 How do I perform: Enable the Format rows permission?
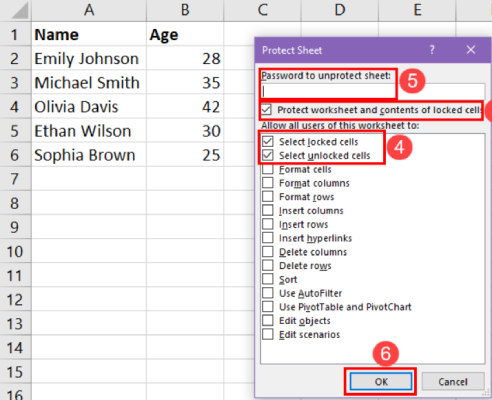point(268,197)
